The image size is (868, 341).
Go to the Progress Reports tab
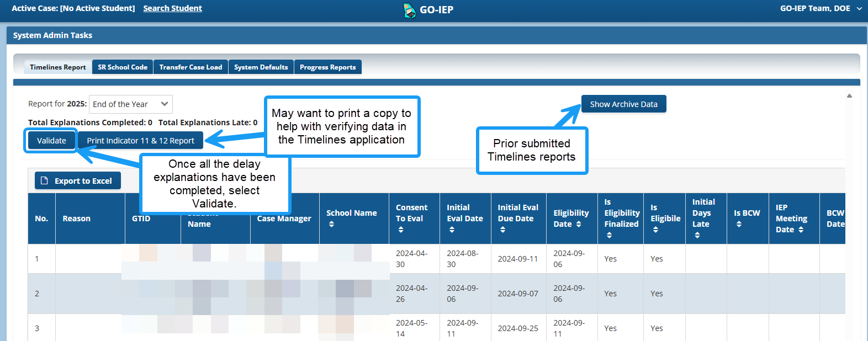[327, 67]
